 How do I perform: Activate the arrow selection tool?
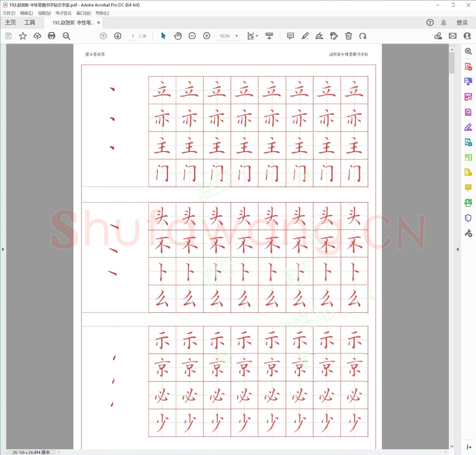163,36
